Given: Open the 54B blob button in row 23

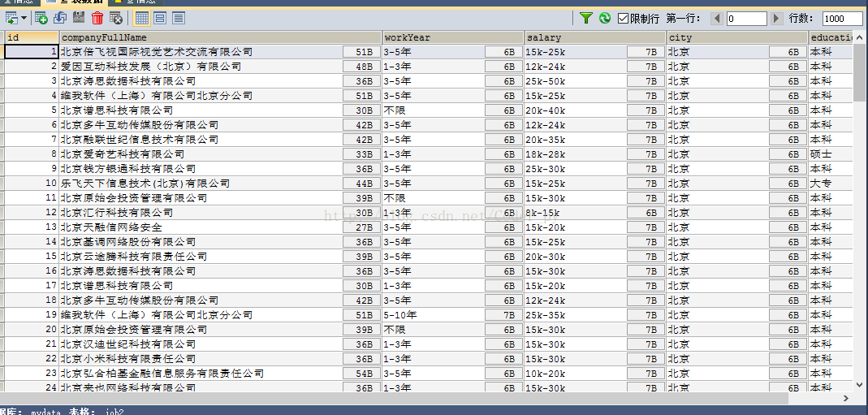Looking at the screenshot, I should [361, 374].
